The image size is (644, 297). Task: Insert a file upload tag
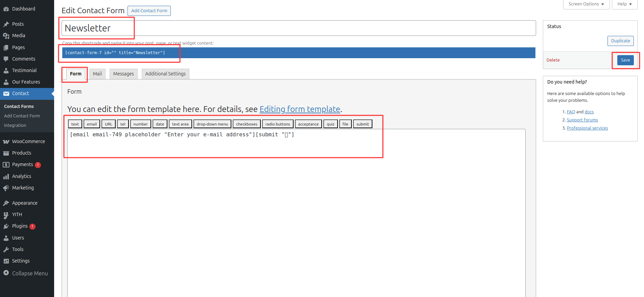tap(345, 124)
